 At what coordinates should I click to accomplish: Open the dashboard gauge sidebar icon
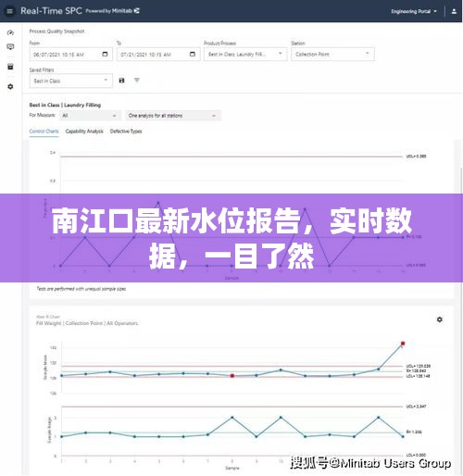10,32
